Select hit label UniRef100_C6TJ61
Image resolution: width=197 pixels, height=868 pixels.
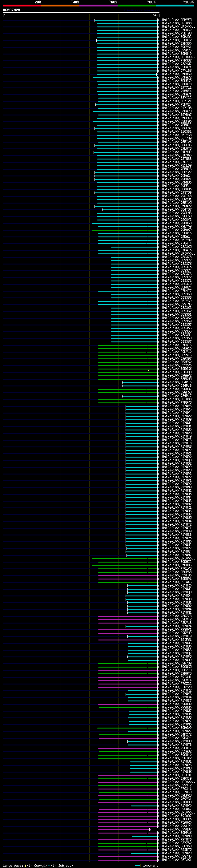177,860
